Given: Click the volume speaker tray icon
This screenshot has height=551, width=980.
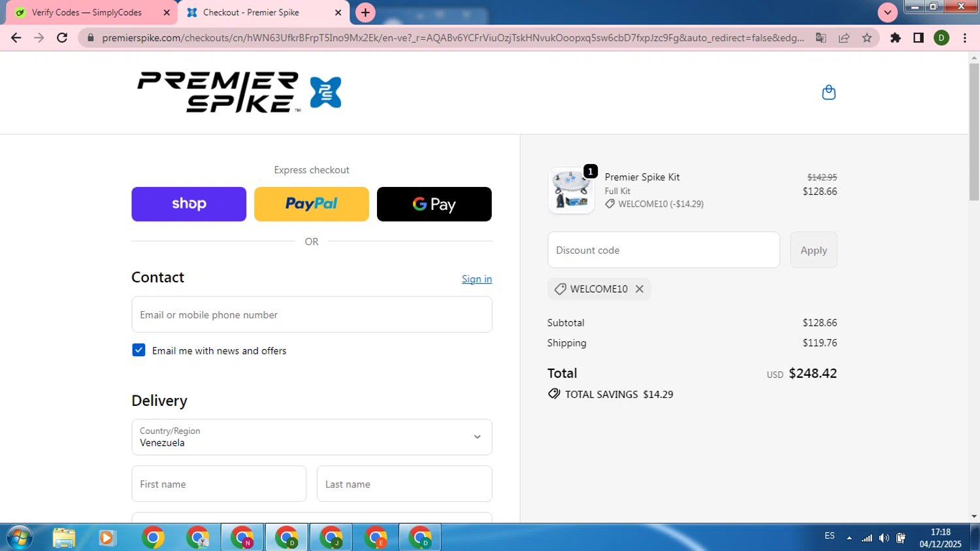Looking at the screenshot, I should 884,538.
